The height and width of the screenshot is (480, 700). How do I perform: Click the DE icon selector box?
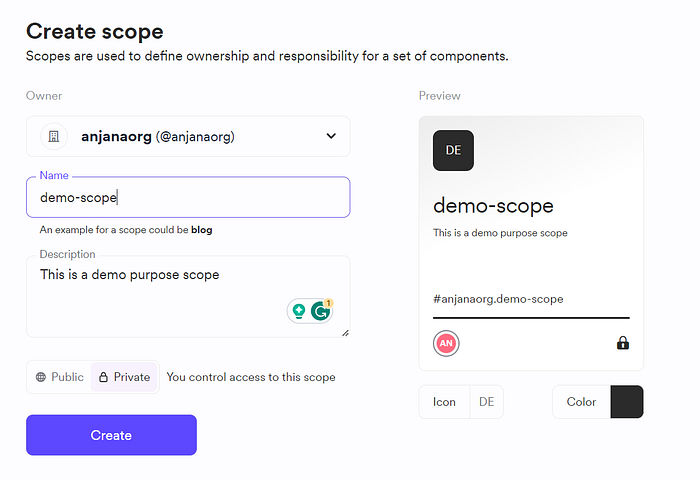[487, 402]
